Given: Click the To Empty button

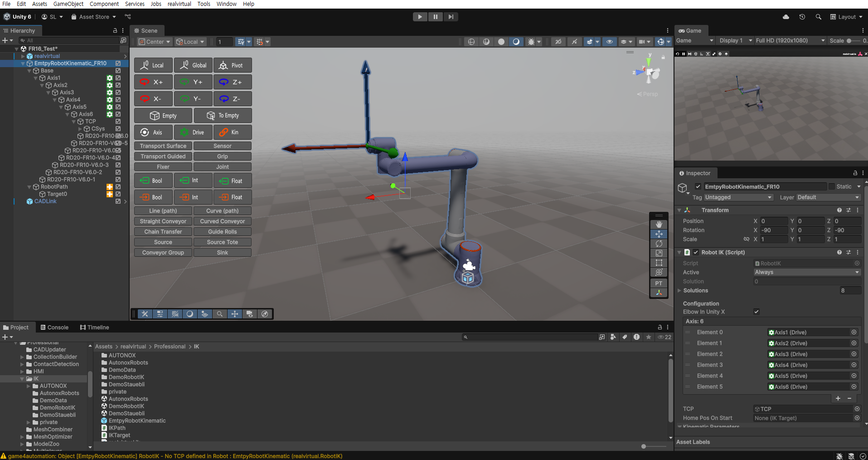Looking at the screenshot, I should (223, 116).
